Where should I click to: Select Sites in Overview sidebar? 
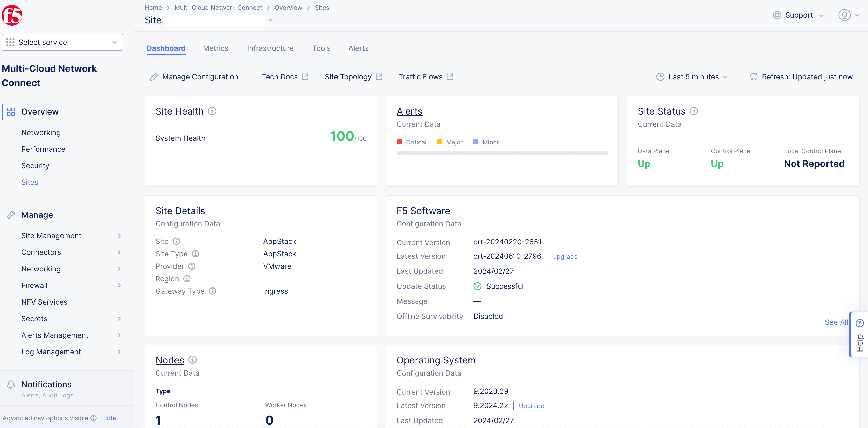tap(30, 182)
